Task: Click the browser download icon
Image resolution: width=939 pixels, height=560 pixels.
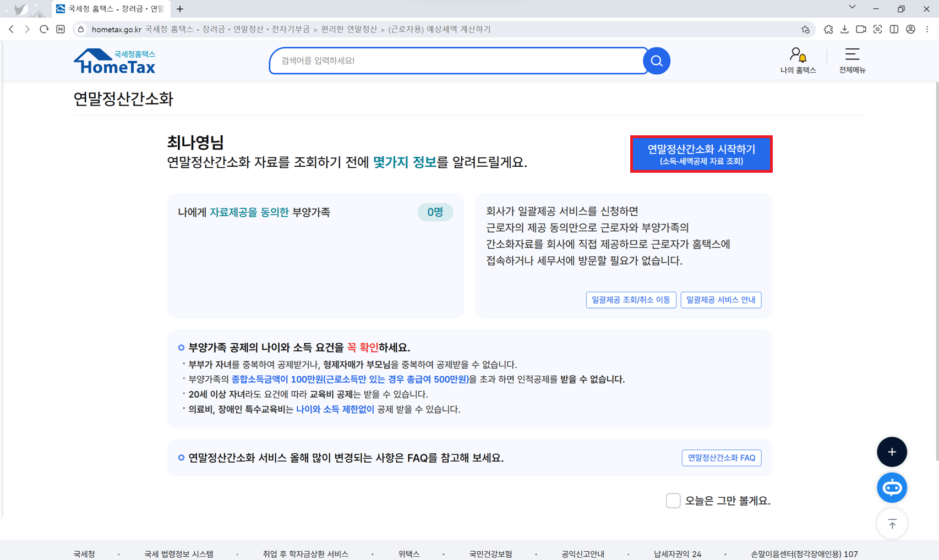Action: coord(844,29)
